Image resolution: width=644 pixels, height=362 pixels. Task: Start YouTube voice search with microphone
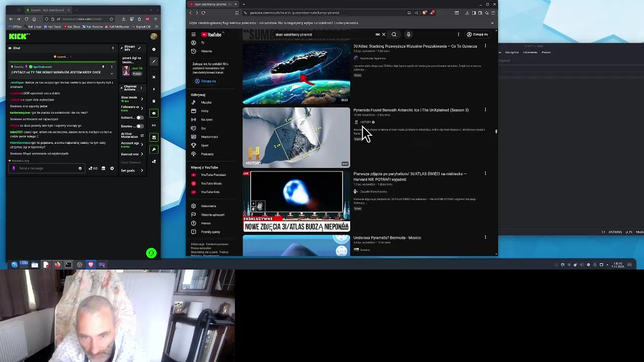click(409, 35)
